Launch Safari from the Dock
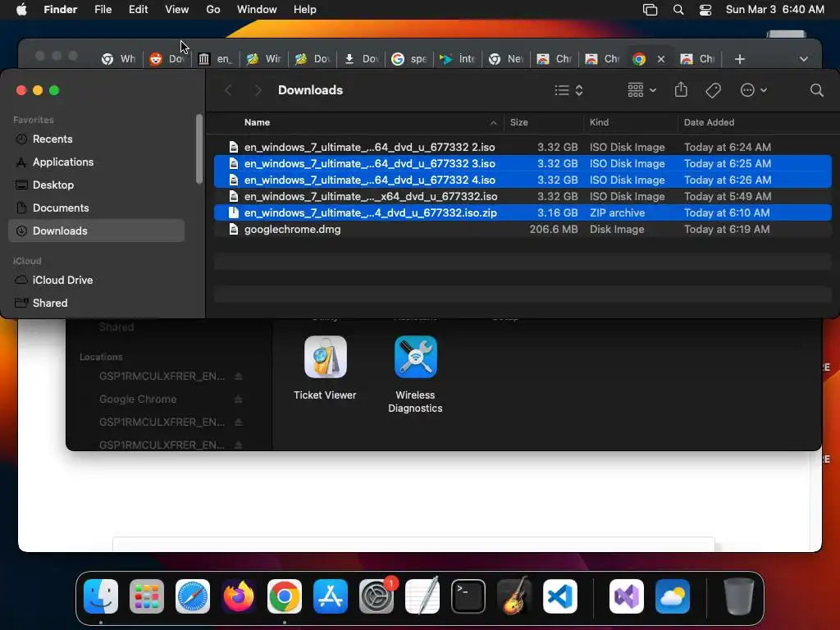This screenshot has height=630, width=840. pos(193,596)
